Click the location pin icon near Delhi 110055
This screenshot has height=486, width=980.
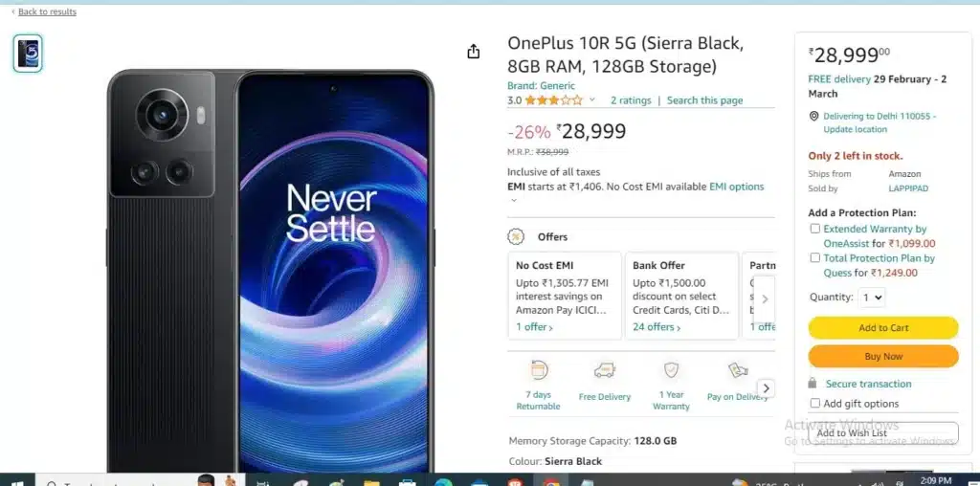tap(813, 116)
